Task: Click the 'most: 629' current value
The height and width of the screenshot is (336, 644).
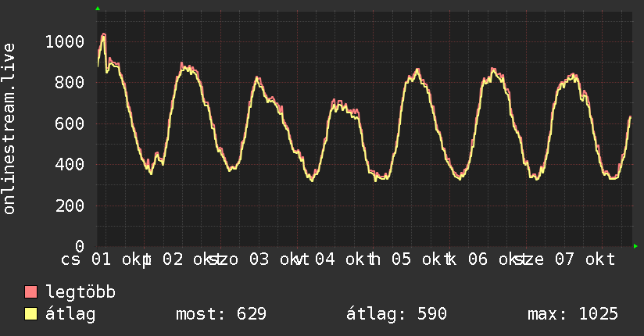Action: click(221, 314)
